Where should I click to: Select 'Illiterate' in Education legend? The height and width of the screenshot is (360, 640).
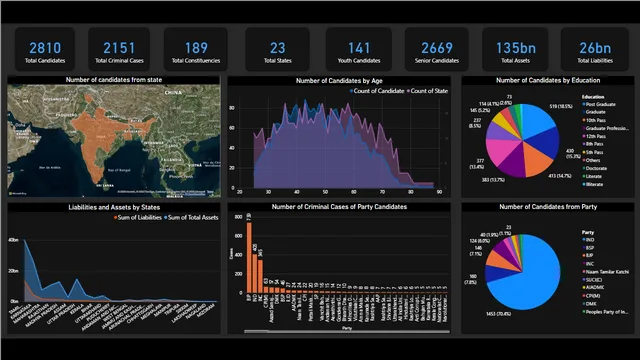click(x=593, y=184)
